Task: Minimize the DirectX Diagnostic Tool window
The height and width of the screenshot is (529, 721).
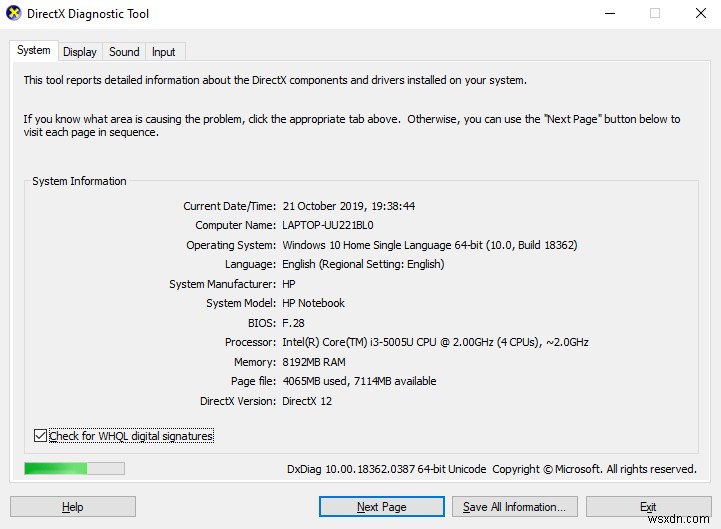Action: pos(610,13)
